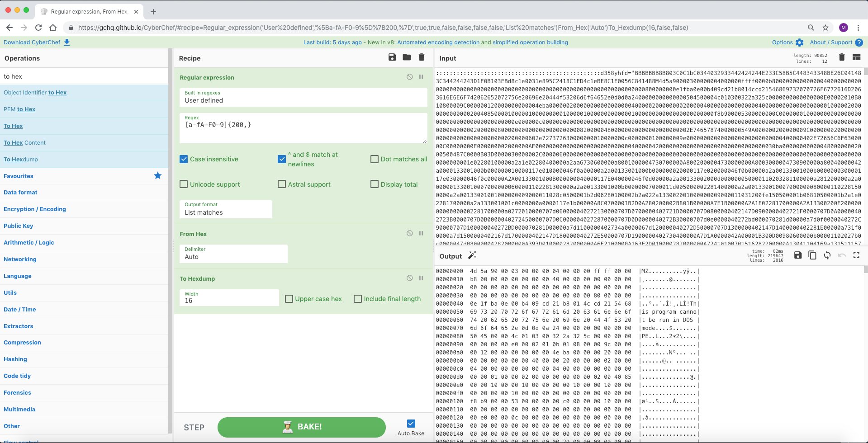
Task: Click the Regex text field
Action: [x=304, y=128]
